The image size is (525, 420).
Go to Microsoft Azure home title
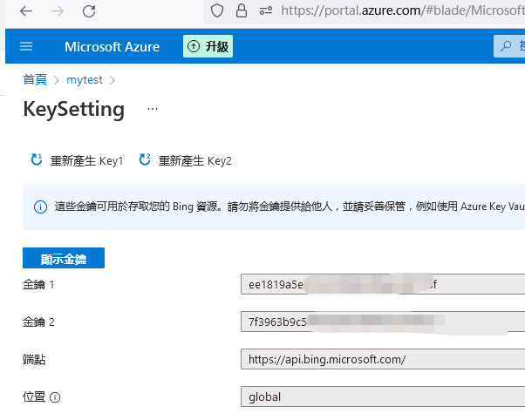pyautogui.click(x=112, y=46)
